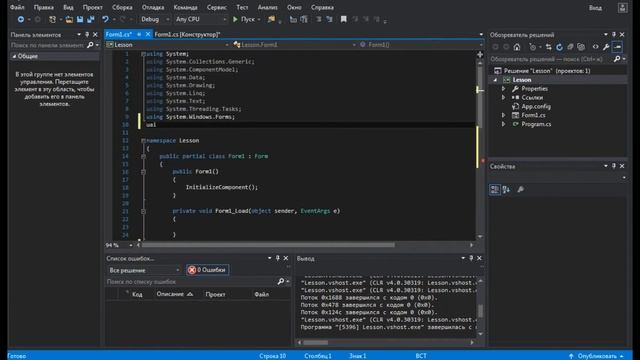Viewport: 640px width, 360px height.
Task: Pin the Обозреватель решений panel
Action: pos(614,35)
